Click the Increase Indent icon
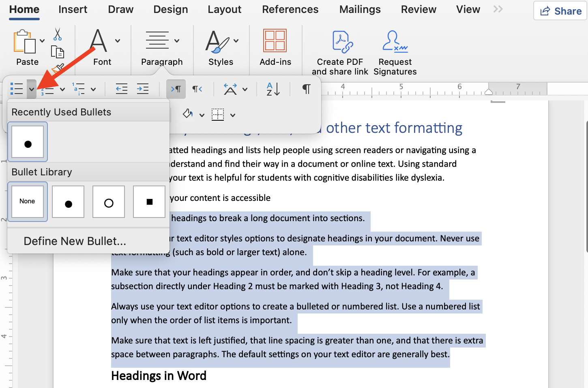The height and width of the screenshot is (388, 588). [x=142, y=89]
